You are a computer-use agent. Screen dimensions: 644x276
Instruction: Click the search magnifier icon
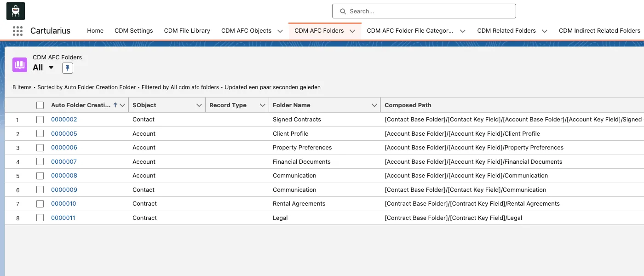(343, 11)
